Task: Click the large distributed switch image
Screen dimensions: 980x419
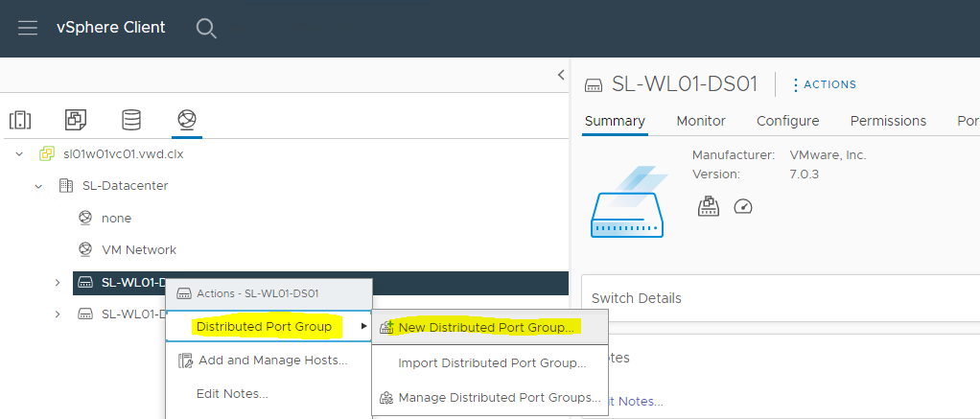Action: pos(627,202)
